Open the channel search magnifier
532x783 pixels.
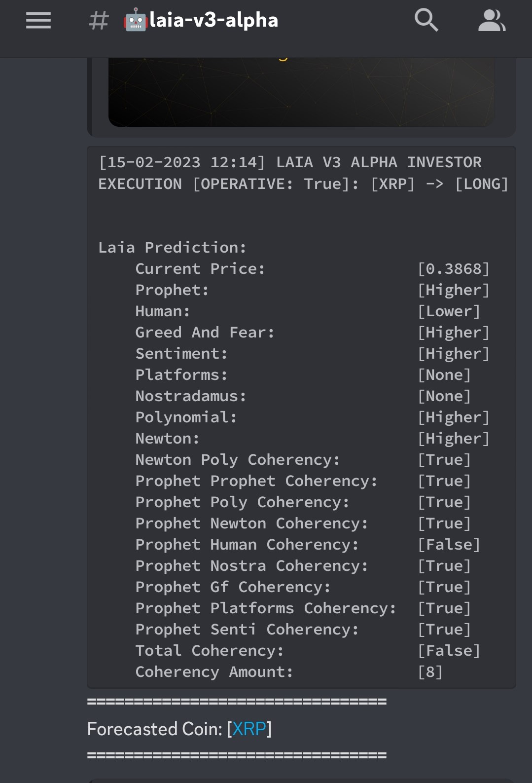[x=426, y=21]
